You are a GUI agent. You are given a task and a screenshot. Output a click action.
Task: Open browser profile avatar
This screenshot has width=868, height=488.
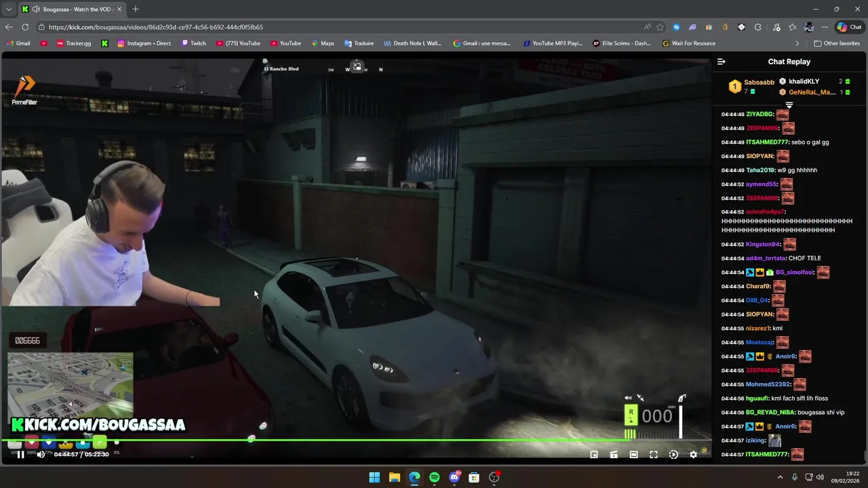(808, 27)
